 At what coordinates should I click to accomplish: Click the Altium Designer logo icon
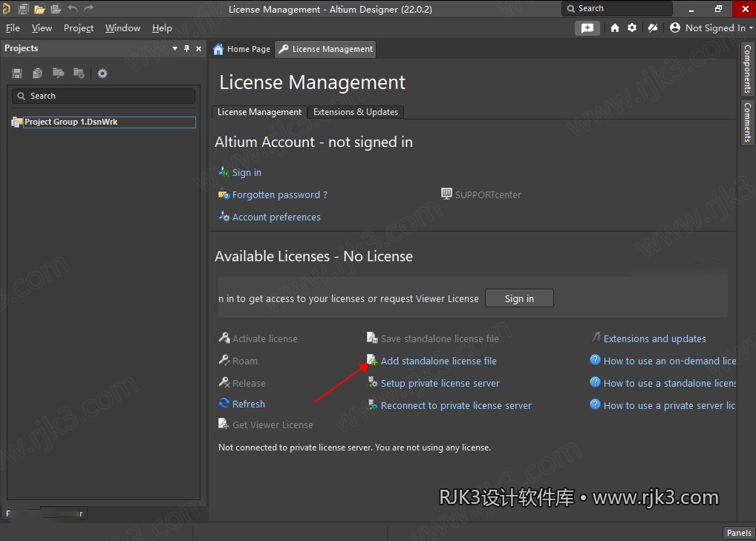click(6, 9)
